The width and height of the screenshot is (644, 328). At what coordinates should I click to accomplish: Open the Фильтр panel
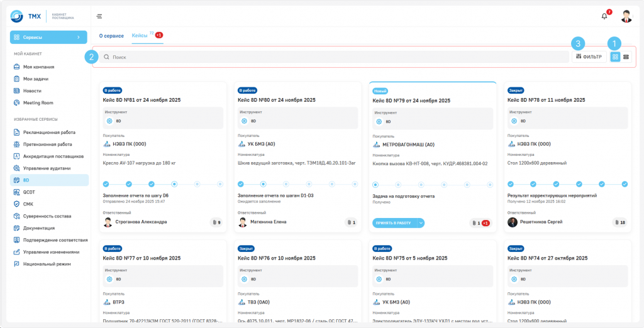click(589, 57)
